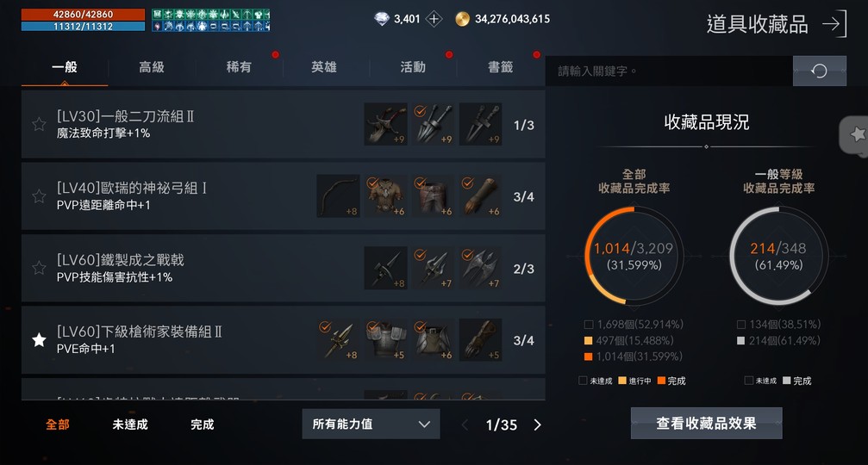Image resolution: width=868 pixels, height=465 pixels.
Task: Click the +8 spear icon in 下級槍術家裝備組
Action: click(338, 340)
